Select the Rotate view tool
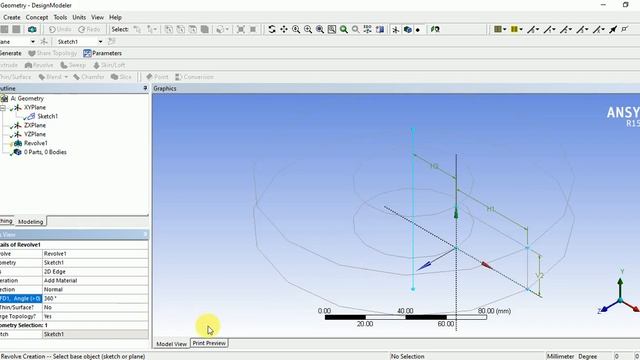This screenshot has height=360, width=640. pos(272,29)
